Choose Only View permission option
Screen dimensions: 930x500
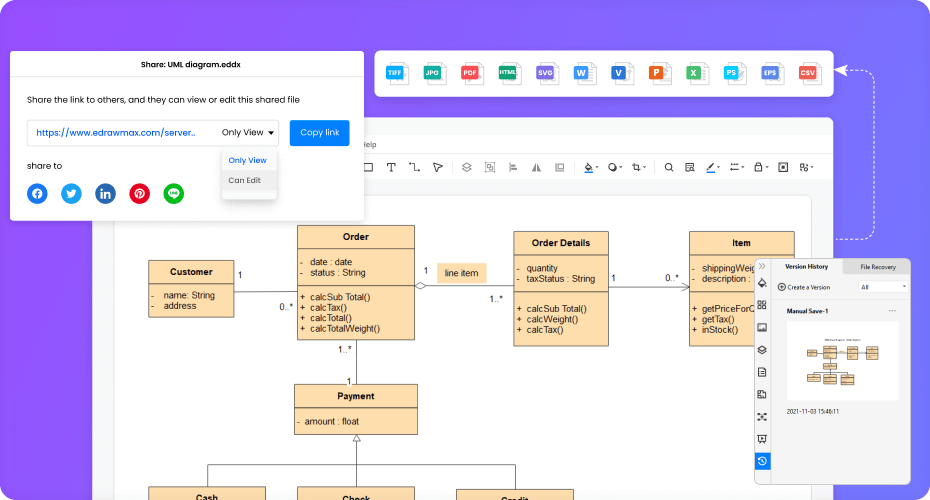pos(247,160)
